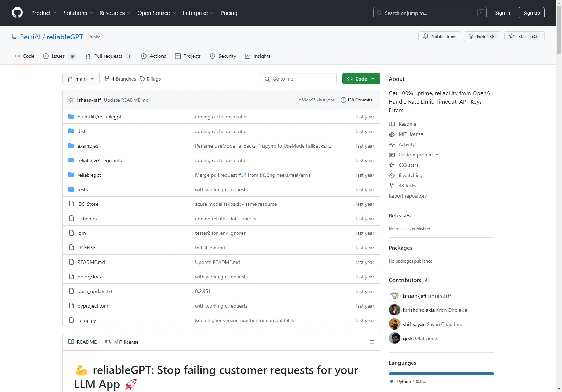Screen dimensions: 562x392
Task: Focus the Go to file input
Action: (298, 79)
